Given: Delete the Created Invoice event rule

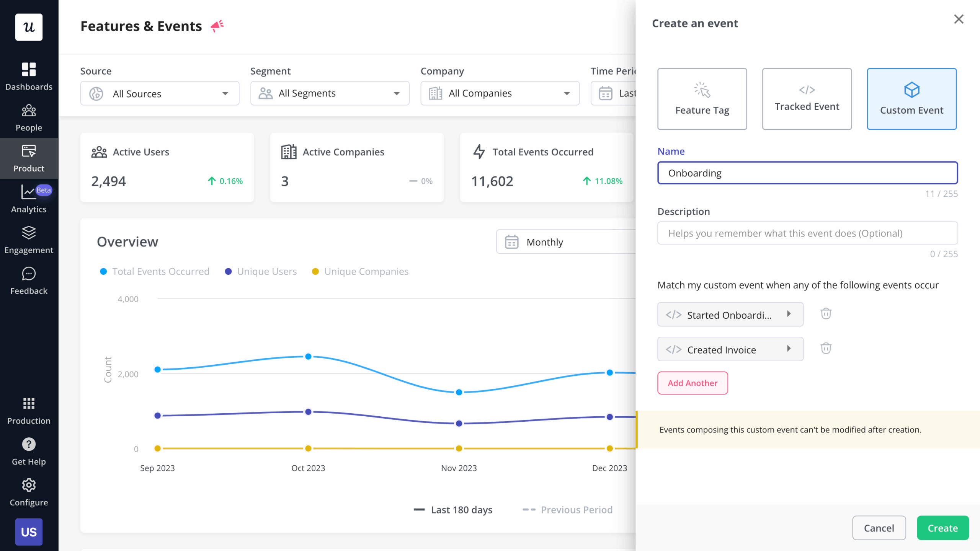Looking at the screenshot, I should (825, 348).
